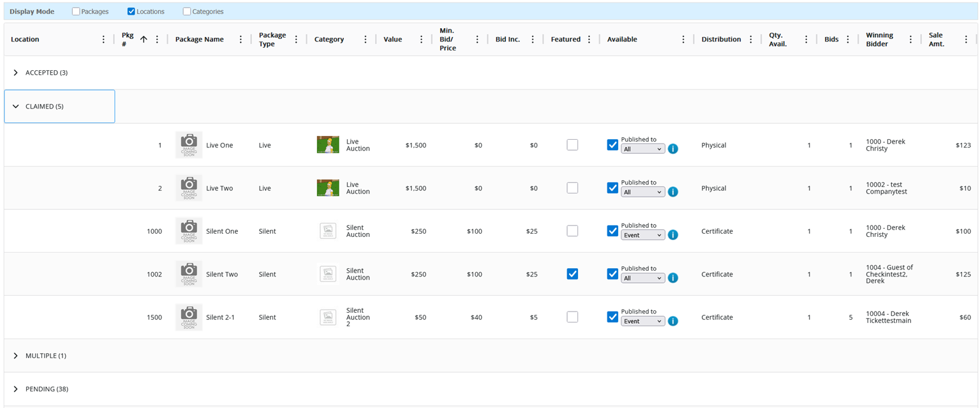Open the Category column options menu

tap(365, 40)
